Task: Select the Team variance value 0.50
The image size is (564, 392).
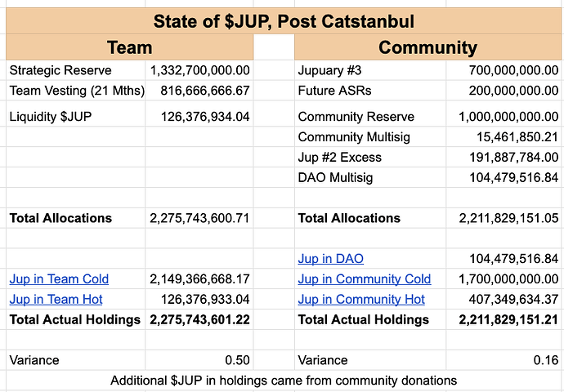Action: [237, 360]
